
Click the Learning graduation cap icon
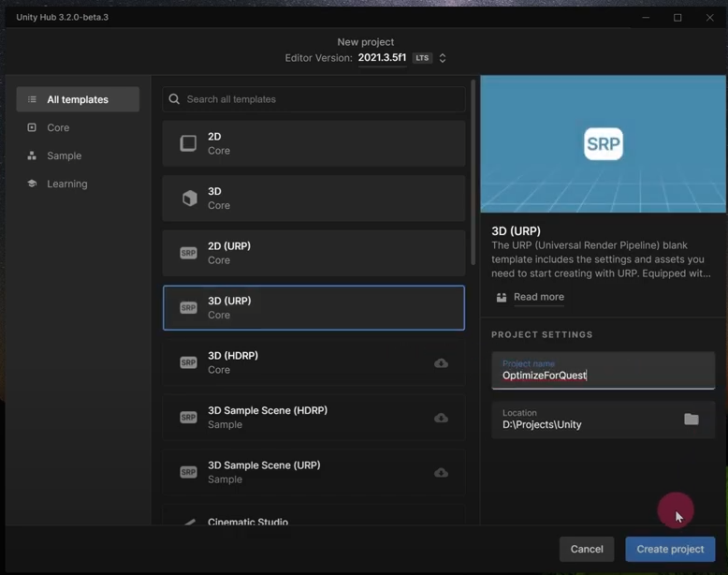(x=32, y=184)
